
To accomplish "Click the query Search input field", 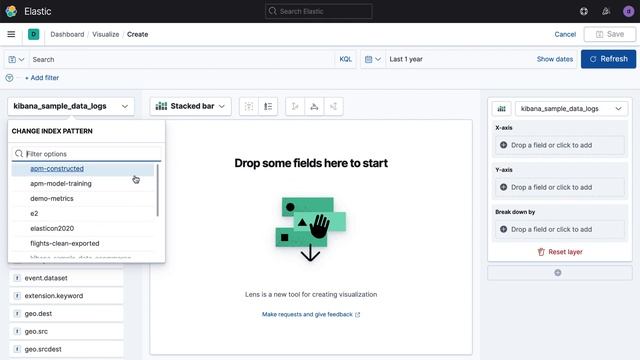I will click(182, 60).
